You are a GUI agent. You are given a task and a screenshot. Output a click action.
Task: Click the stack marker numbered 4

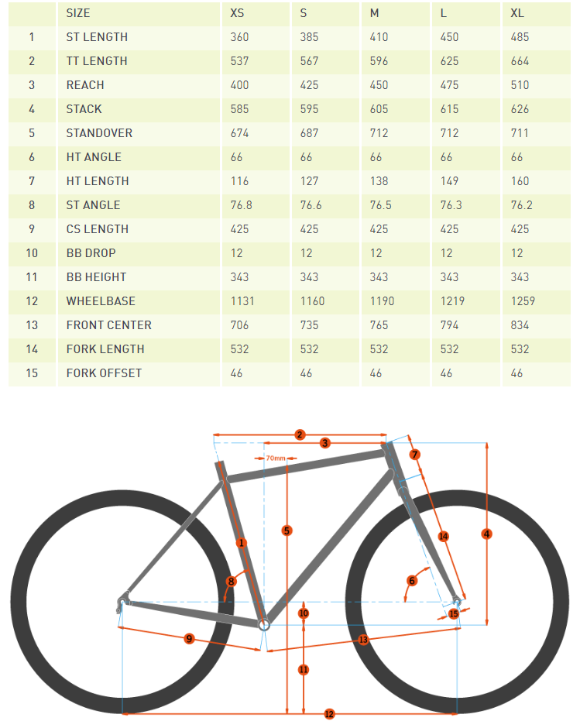pyautogui.click(x=486, y=534)
